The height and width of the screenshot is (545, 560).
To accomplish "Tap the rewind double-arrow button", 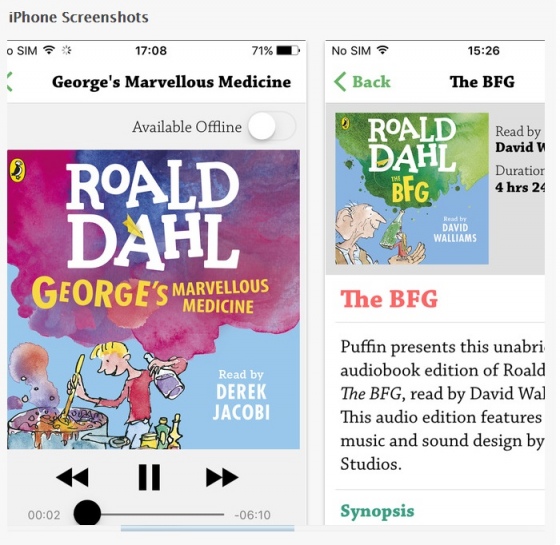I will [x=72, y=477].
